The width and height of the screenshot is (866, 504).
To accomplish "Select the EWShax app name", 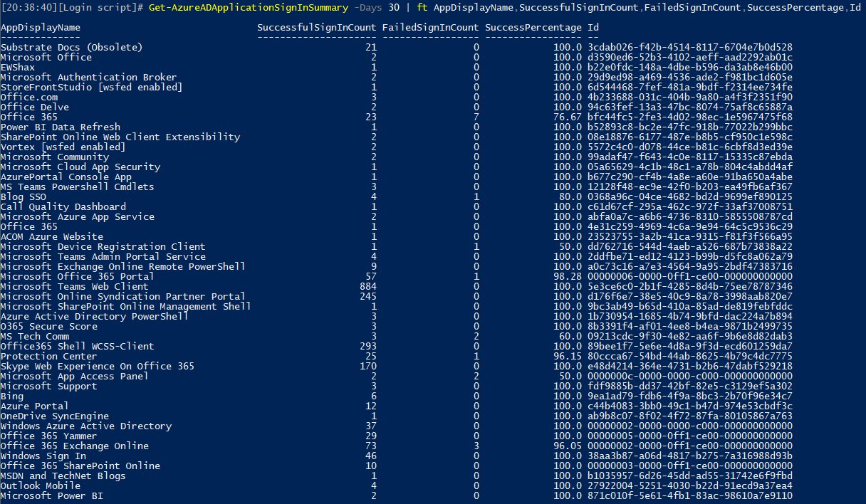I will click(18, 67).
